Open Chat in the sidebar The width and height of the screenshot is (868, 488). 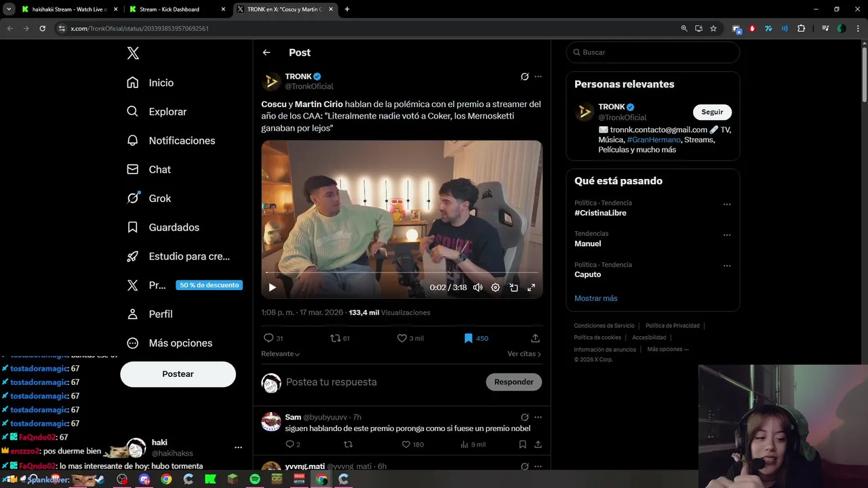pyautogui.click(x=149, y=169)
